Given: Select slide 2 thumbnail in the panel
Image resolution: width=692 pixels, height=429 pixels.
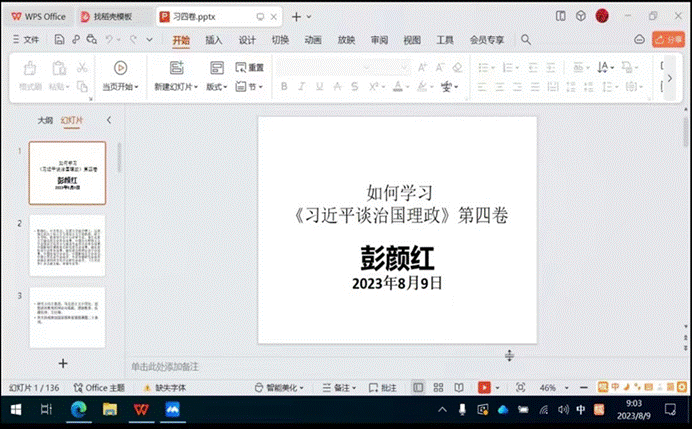Looking at the screenshot, I should click(67, 245).
